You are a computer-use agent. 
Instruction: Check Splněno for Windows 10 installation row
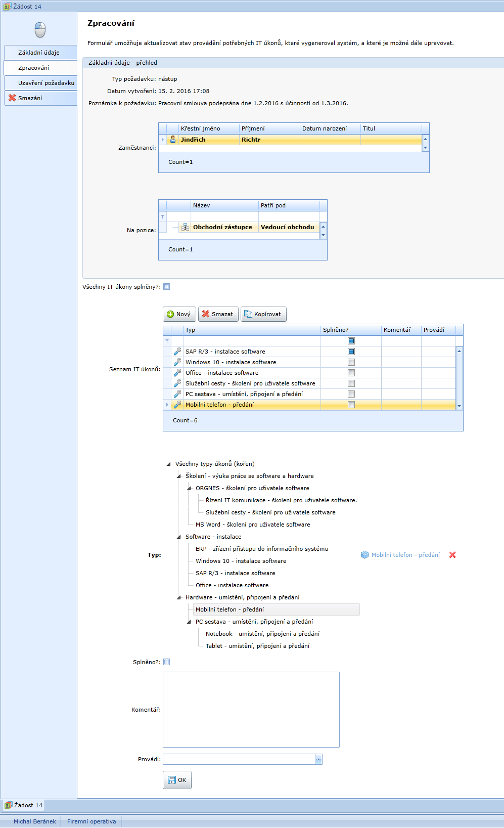pos(351,362)
